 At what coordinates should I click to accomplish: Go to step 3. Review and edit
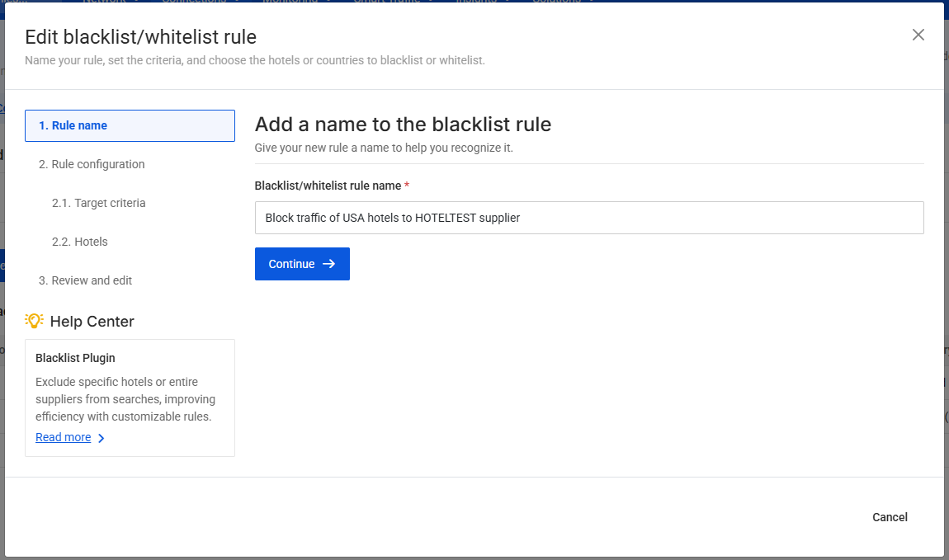(86, 280)
